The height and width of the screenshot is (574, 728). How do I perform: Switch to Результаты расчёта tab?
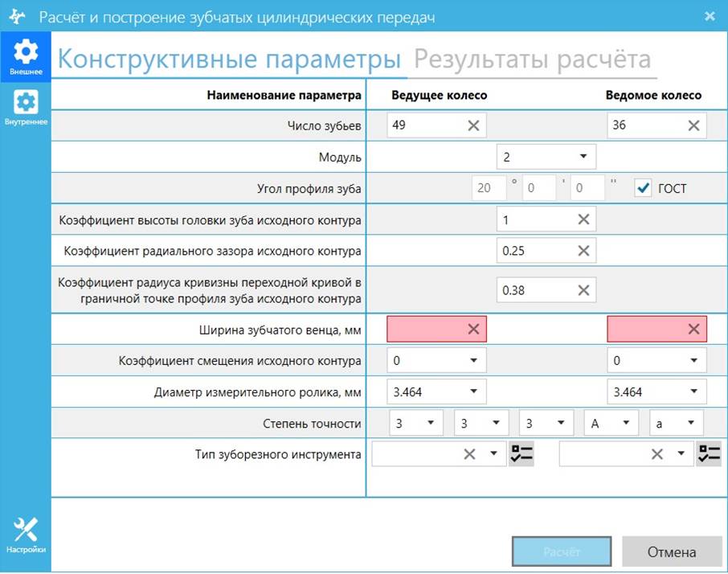click(532, 60)
